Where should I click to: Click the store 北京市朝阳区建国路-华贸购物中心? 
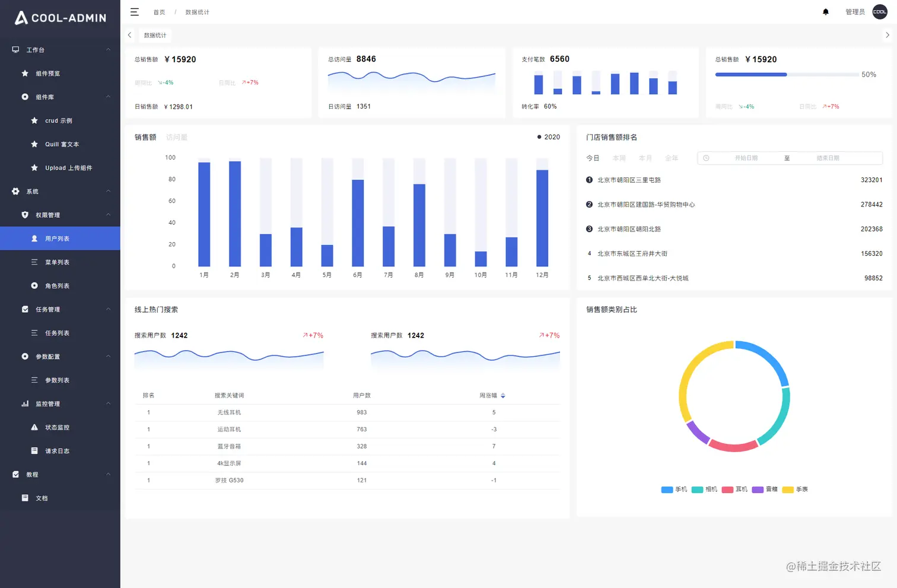click(646, 205)
